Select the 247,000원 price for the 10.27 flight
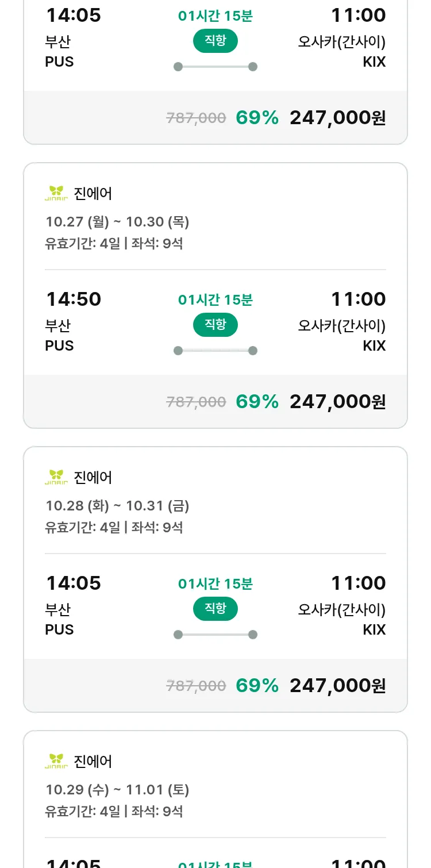 pos(337,402)
